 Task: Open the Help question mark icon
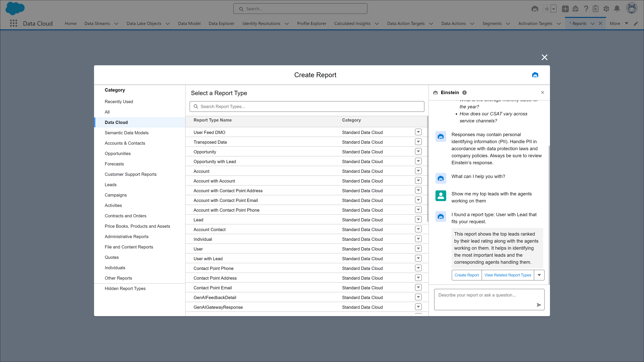(x=586, y=9)
